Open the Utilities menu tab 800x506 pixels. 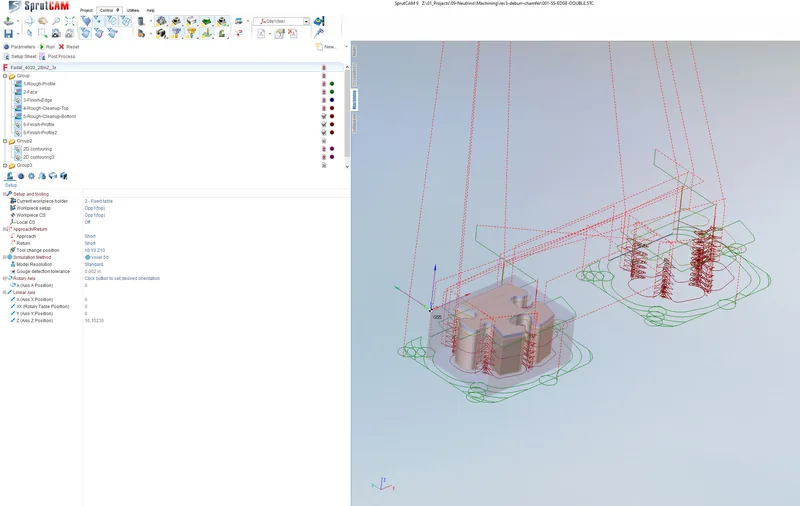133,10
